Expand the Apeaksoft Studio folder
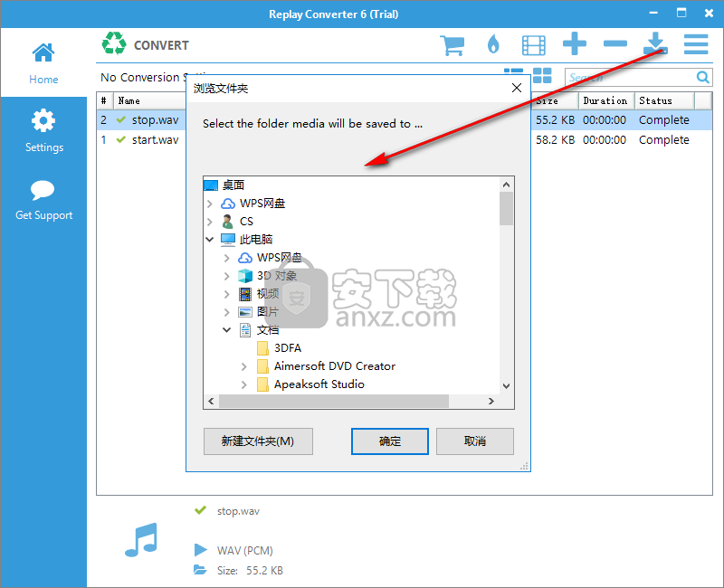 point(243,384)
